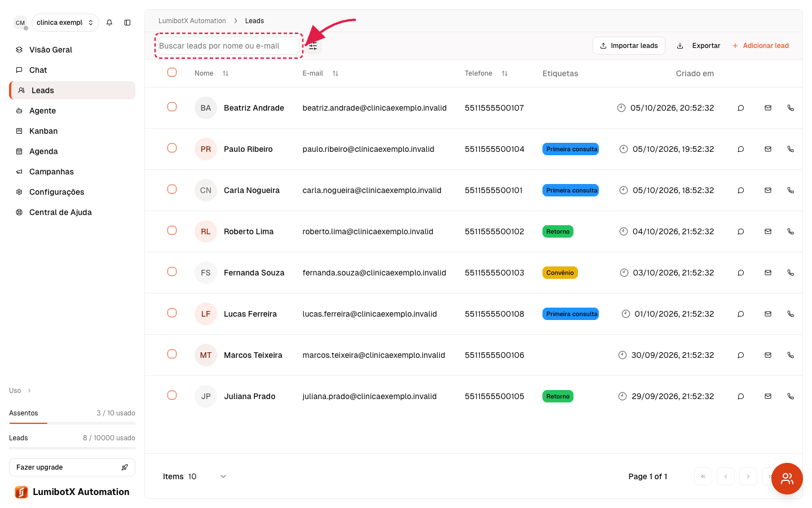
Task: Click the Exportar button
Action: (699, 46)
